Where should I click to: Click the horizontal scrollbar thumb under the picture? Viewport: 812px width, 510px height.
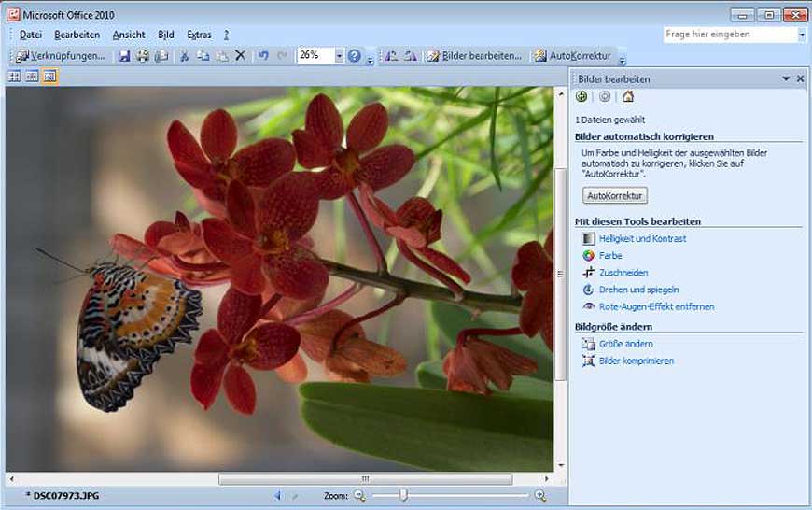(366, 479)
